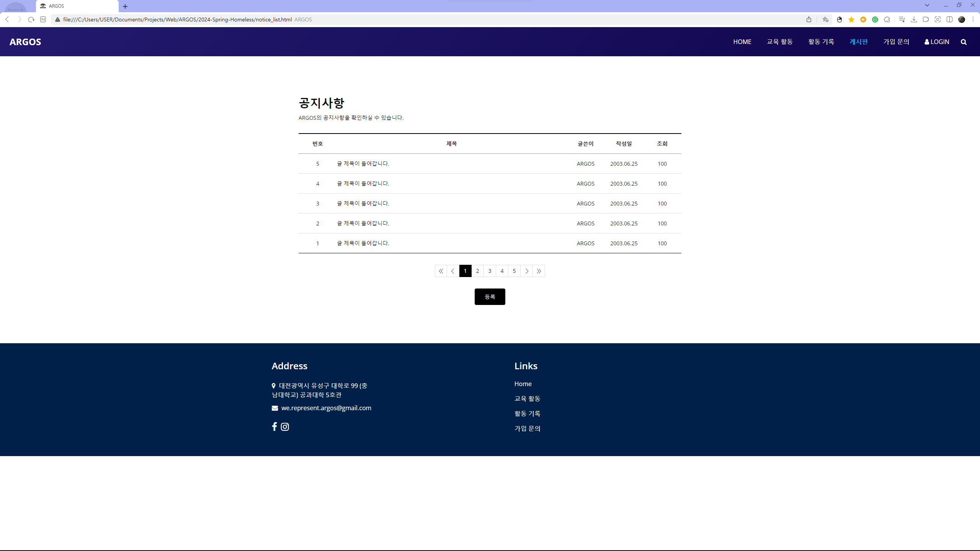
Task: Click the browser address bar URL
Action: click(x=177, y=20)
